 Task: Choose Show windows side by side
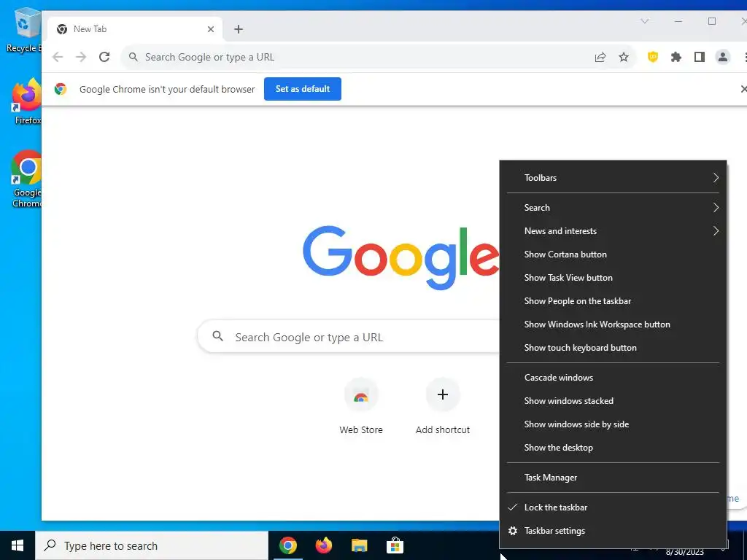click(613, 424)
